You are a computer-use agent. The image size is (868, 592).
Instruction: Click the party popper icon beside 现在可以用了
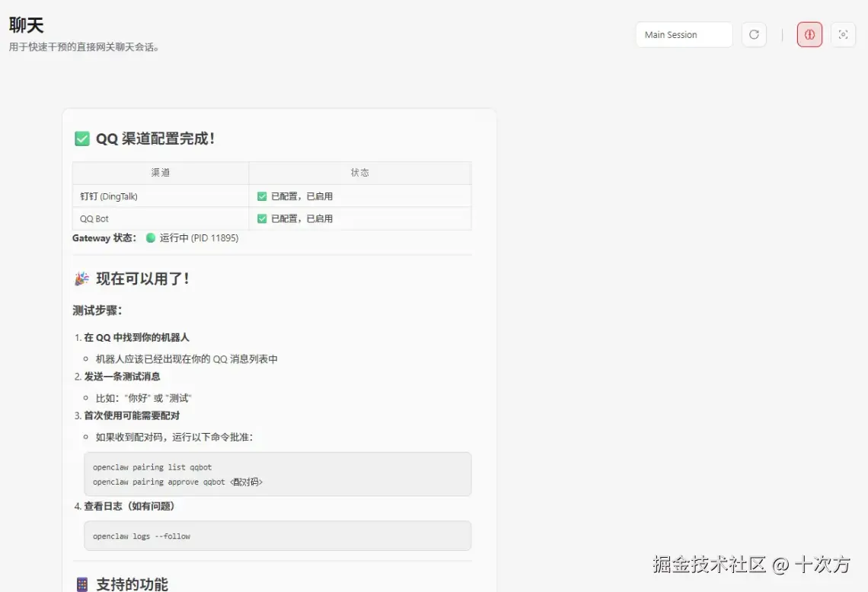(81, 278)
